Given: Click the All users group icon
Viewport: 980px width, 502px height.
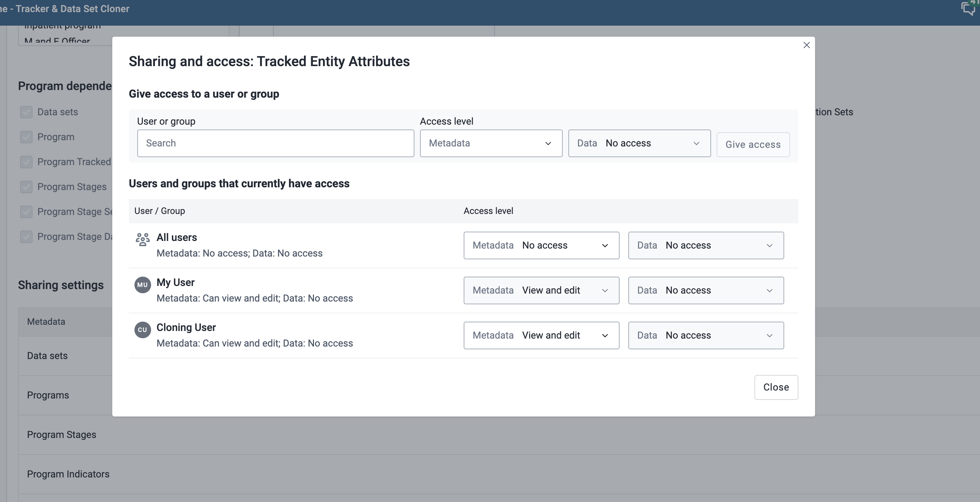Looking at the screenshot, I should point(143,240).
